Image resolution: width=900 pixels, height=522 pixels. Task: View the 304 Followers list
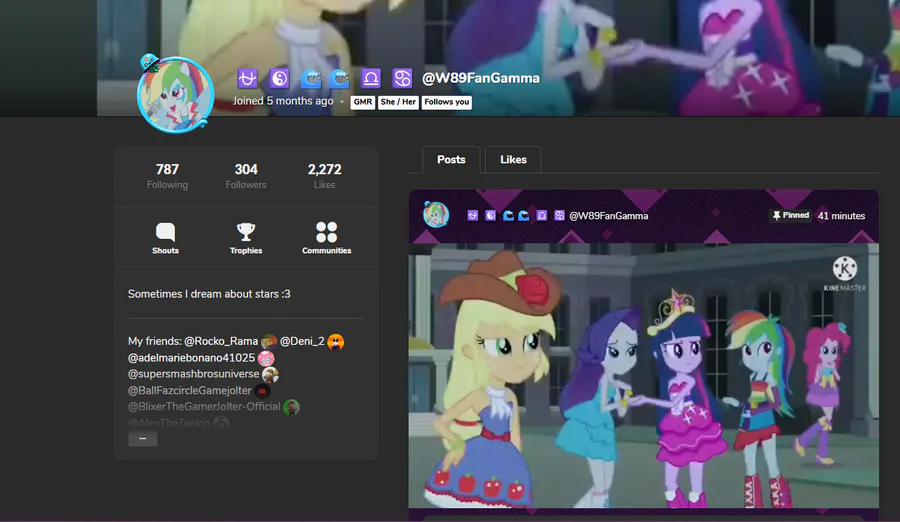[x=246, y=176]
